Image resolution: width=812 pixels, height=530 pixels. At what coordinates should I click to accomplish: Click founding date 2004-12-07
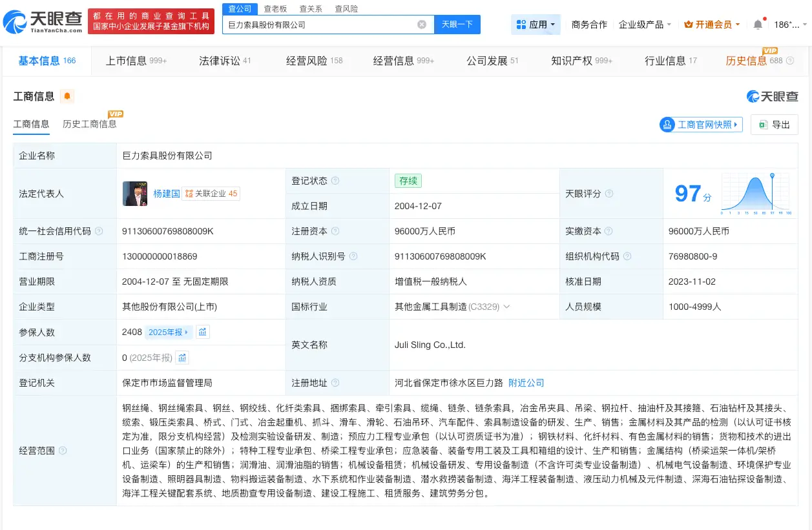tap(418, 206)
